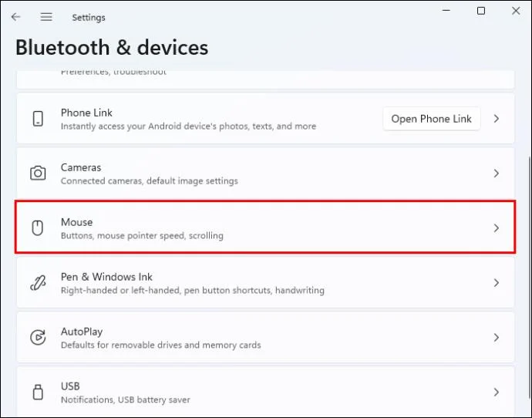Screen dimensions: 532x418
Task: Click the USB drive icon
Action: [38, 393]
